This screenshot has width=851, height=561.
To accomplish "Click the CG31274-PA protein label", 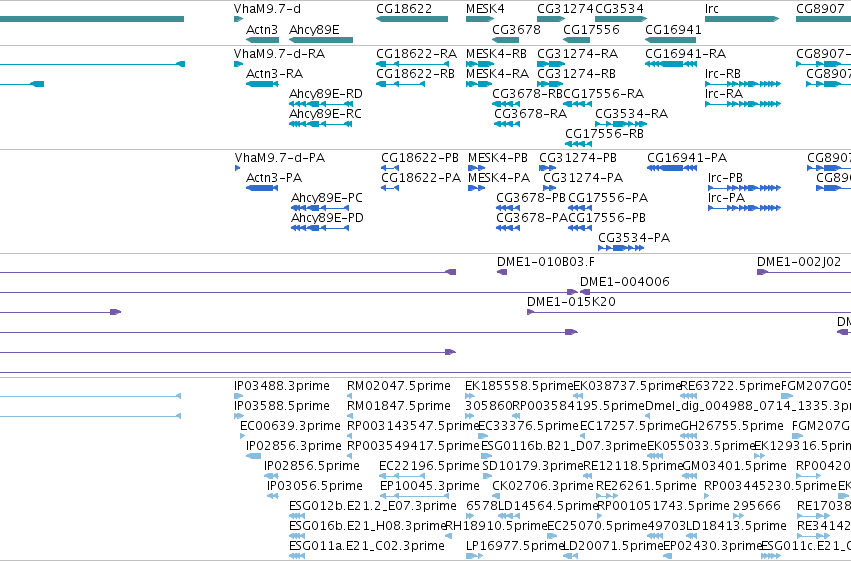I will click(x=583, y=178).
